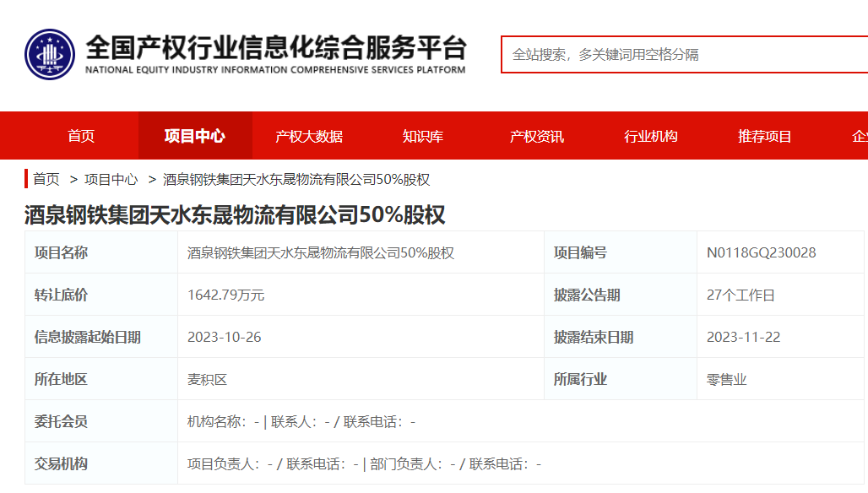The width and height of the screenshot is (868, 493).
Task: Click the 披露公告期 label cell
Action: click(621, 295)
